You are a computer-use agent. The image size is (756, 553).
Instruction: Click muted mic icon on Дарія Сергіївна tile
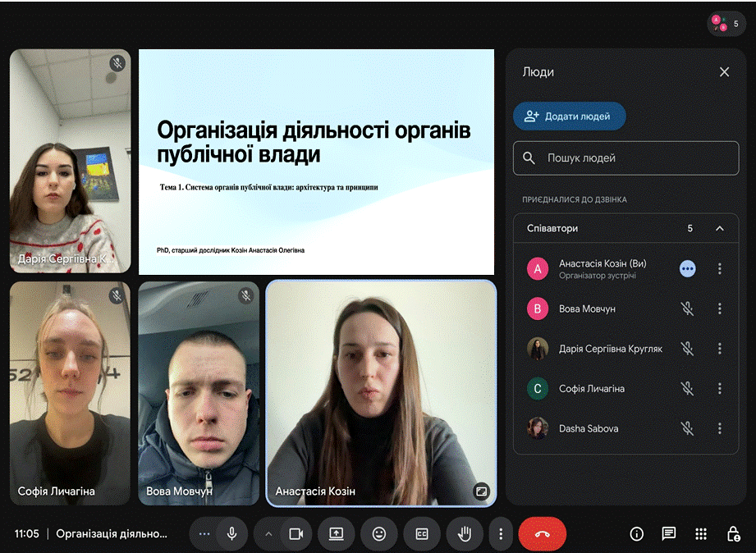click(x=117, y=63)
